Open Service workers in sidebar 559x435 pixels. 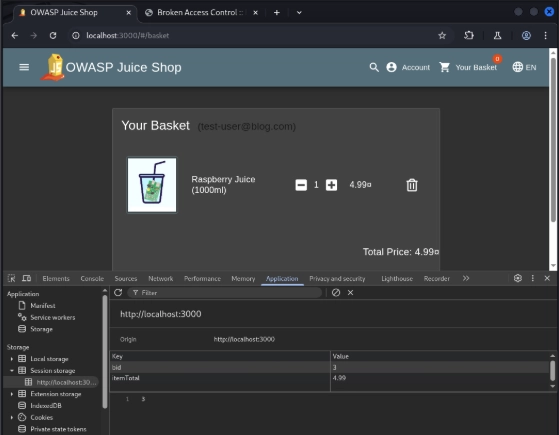[x=52, y=317]
